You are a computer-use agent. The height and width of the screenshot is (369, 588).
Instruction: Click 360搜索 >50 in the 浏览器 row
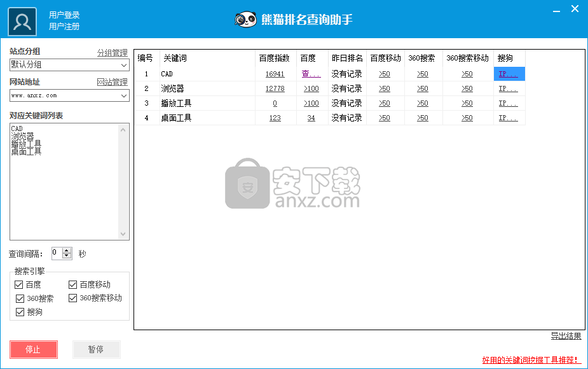tap(423, 88)
